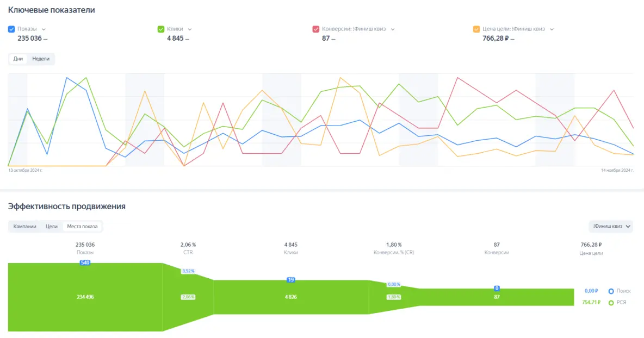Click the 3,52 % search CTR badge

[188, 271]
